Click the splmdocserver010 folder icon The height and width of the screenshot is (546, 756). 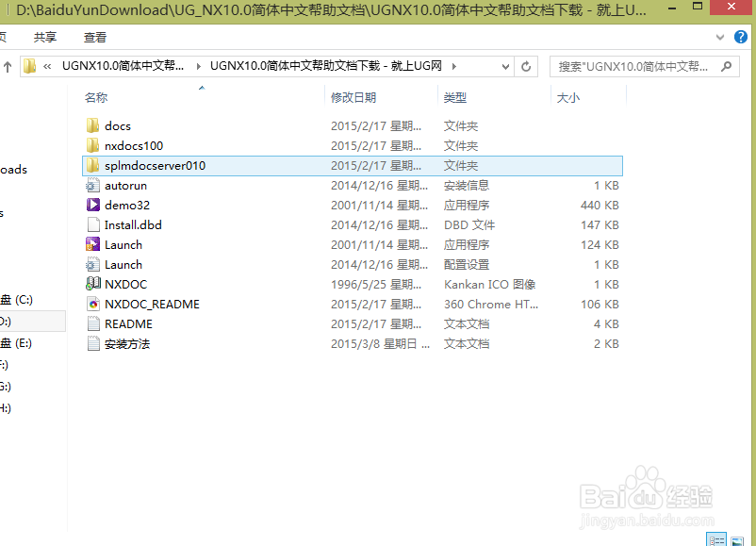coord(92,165)
